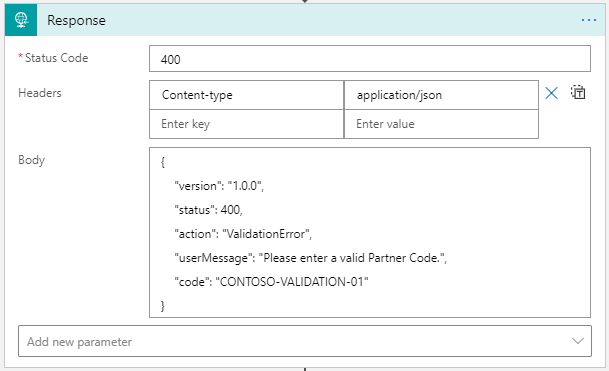The image size is (609, 371).
Task: Click the empty Enter value field
Action: (x=441, y=124)
